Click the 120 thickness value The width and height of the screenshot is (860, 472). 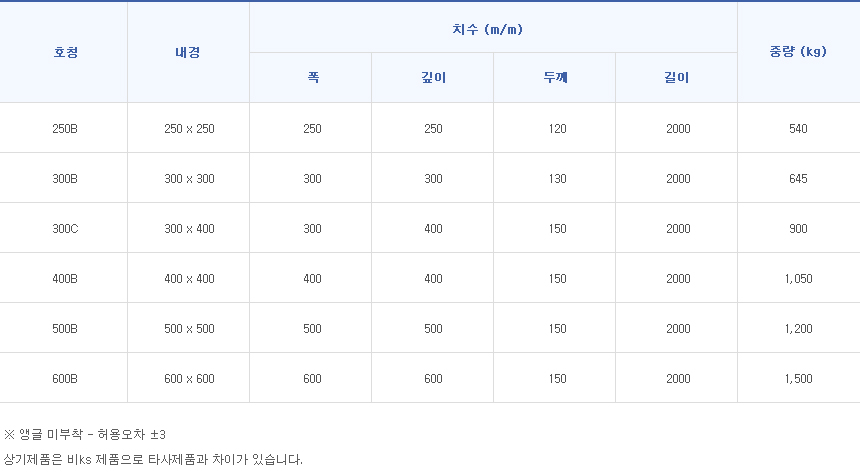point(557,129)
